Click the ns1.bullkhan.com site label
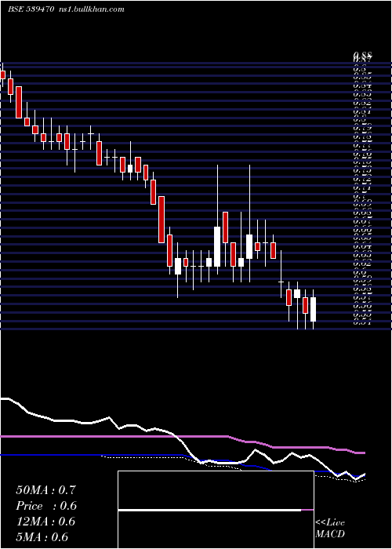The image size is (392, 549). 91,9
